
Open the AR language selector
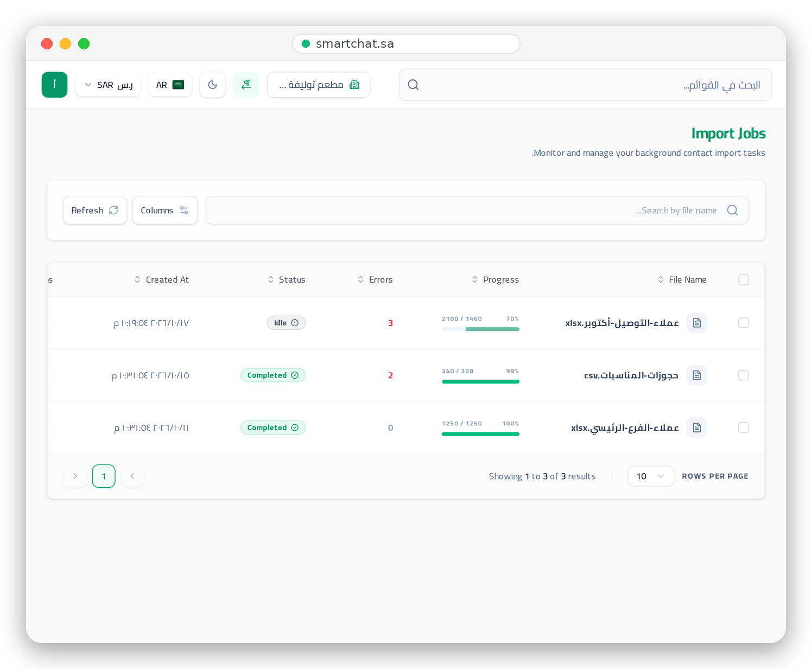(170, 85)
